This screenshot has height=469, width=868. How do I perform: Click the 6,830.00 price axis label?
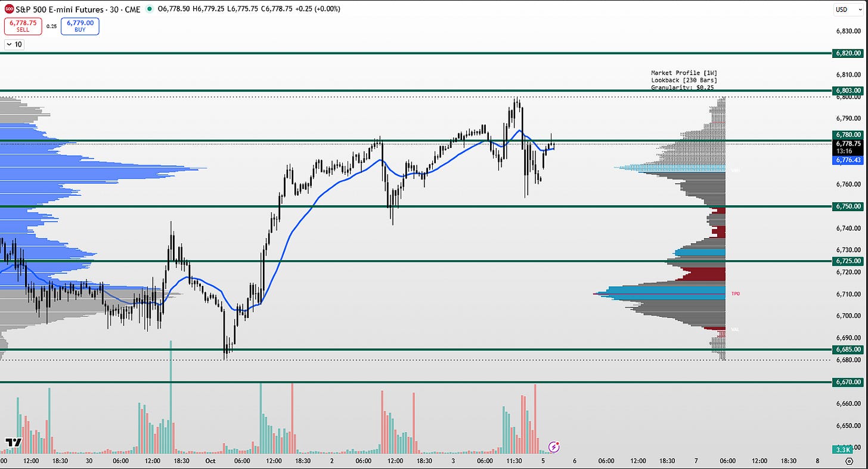pyautogui.click(x=847, y=30)
